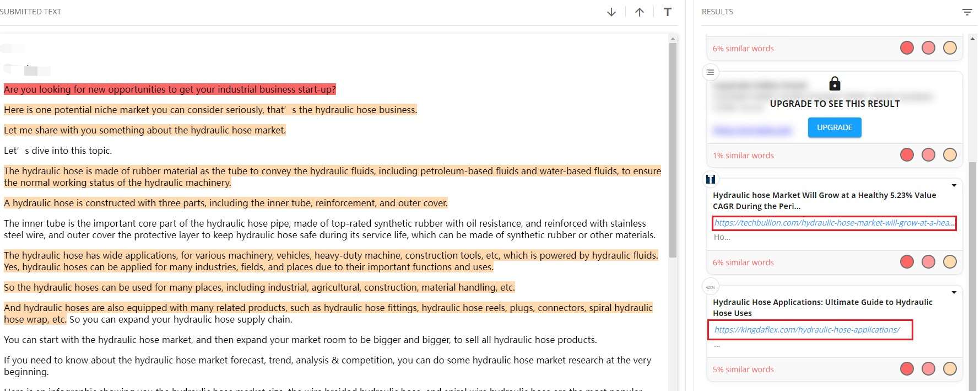The width and height of the screenshot is (980, 391).
Task: Jump to next match with down arrow
Action: pyautogui.click(x=611, y=12)
